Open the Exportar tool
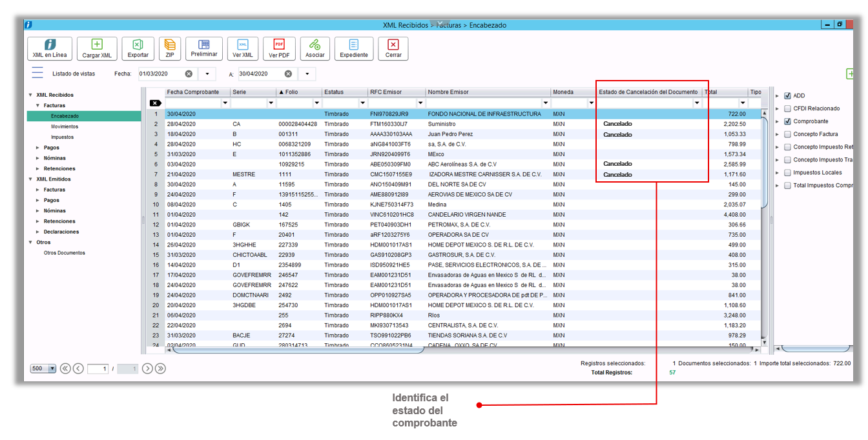Viewport: 868px width, 440px height. pyautogui.click(x=138, y=48)
